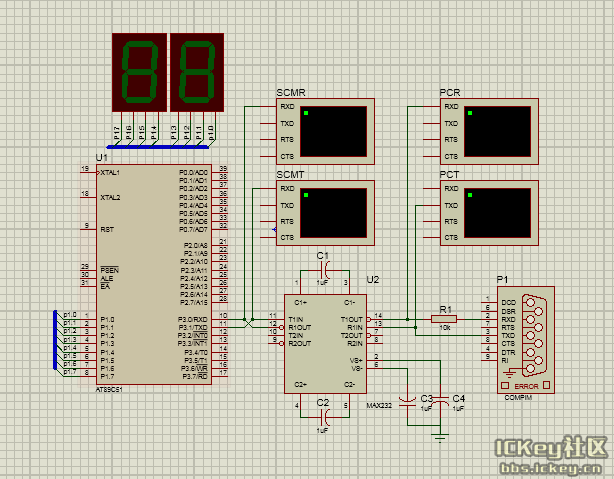
Task: Click the R1OUT pin label on U2
Action: 300,327
